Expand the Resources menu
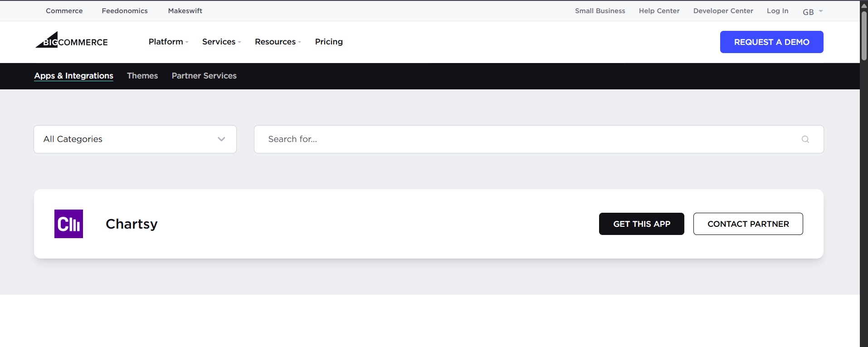 278,42
